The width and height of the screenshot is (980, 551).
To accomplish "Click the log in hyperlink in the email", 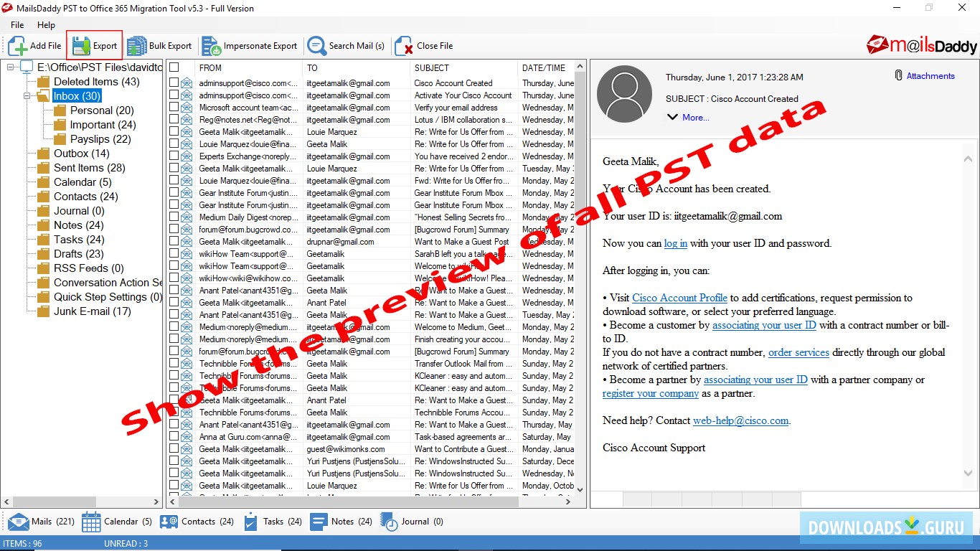I will pos(675,243).
